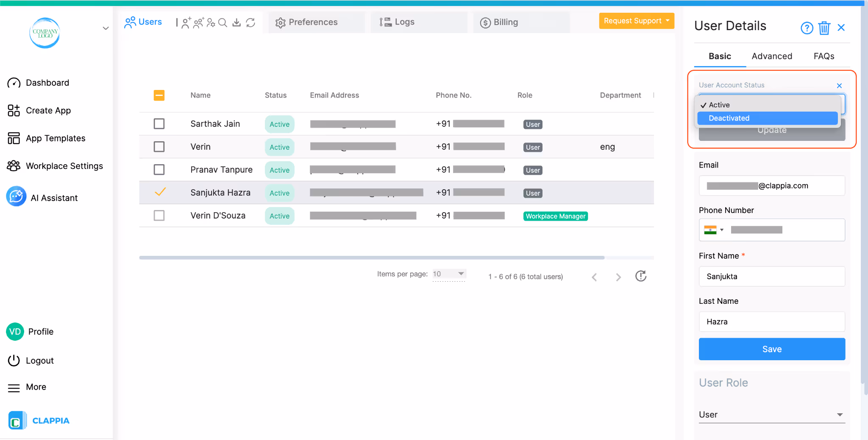
Task: Click Sarthak Jain's Active status badge
Action: pos(279,124)
